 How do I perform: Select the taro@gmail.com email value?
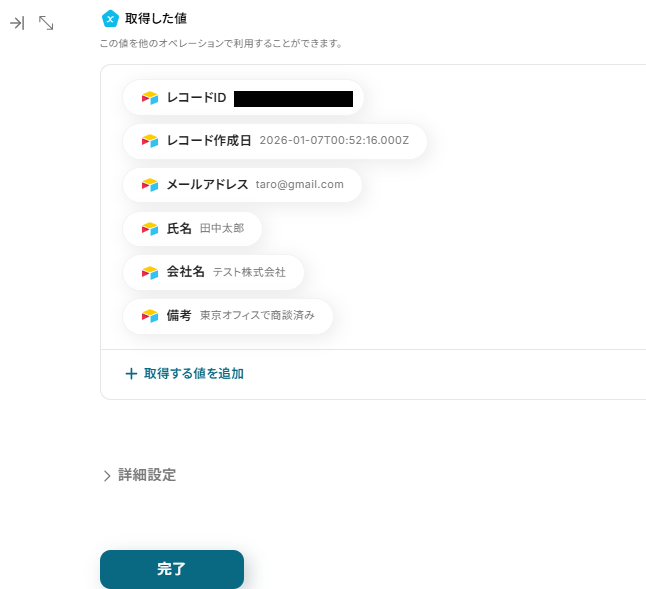pos(300,184)
